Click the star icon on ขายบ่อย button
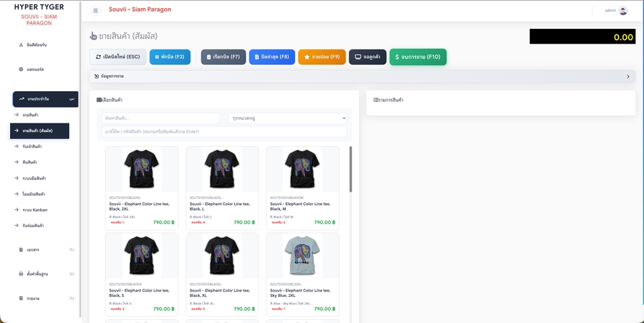The image size is (644, 323). coord(307,57)
